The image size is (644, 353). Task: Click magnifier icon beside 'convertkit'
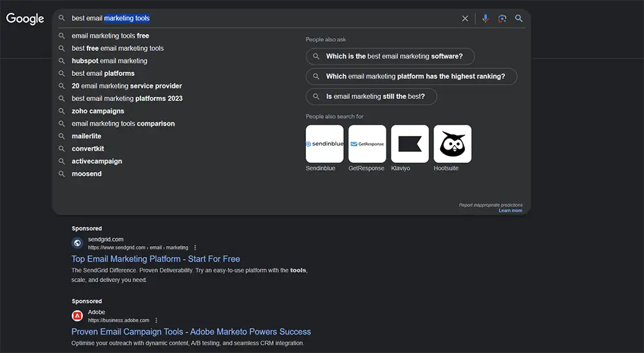[62, 149]
